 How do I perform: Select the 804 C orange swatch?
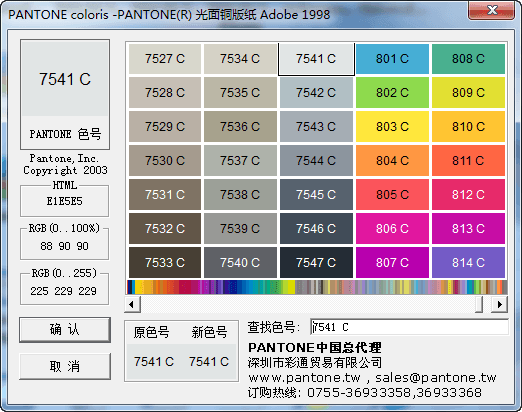point(392,161)
